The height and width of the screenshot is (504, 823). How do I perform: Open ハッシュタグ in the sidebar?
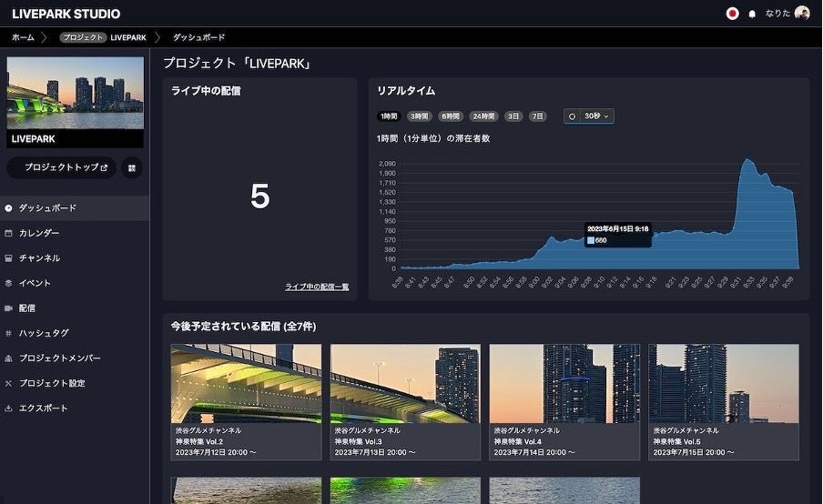pyautogui.click(x=75, y=333)
